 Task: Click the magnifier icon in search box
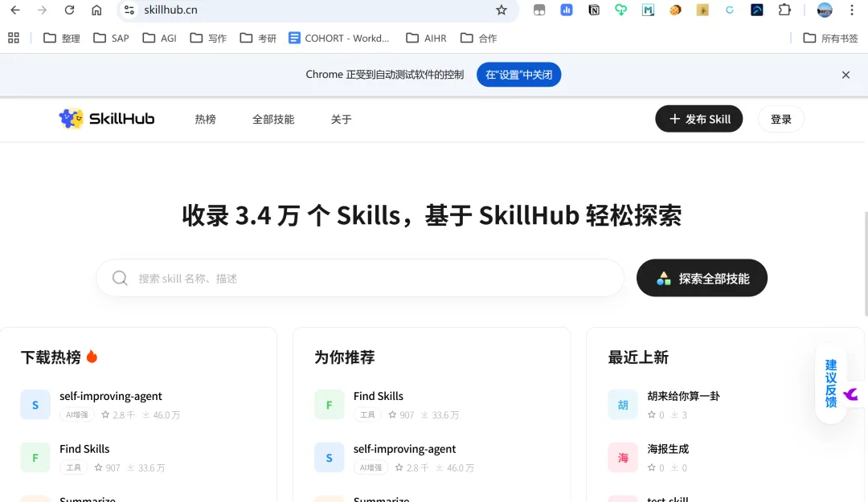pos(120,278)
